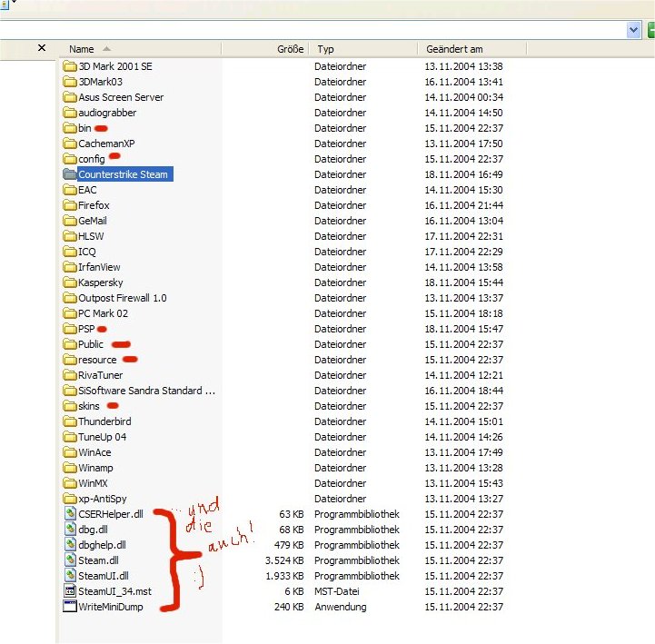Select the RivaTuner folder name
Viewport: 655px width, 644px height.
[x=100, y=375]
